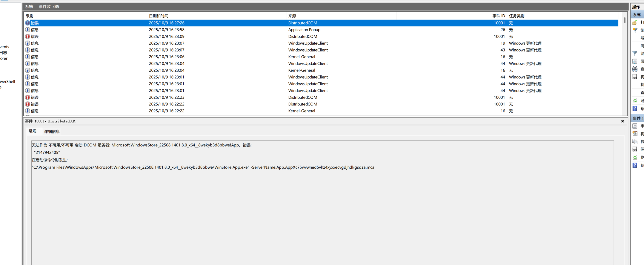Click the 系统 事件数: 389 header bar

[x=325, y=6]
